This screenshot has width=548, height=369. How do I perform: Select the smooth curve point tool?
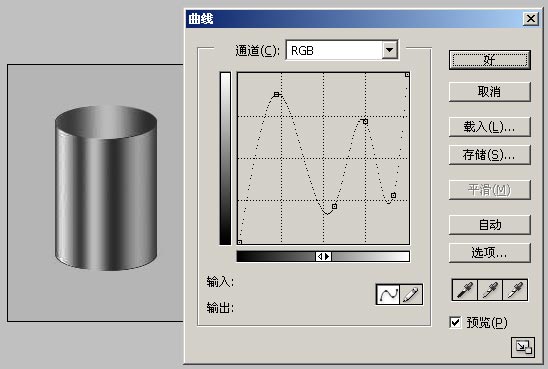387,294
